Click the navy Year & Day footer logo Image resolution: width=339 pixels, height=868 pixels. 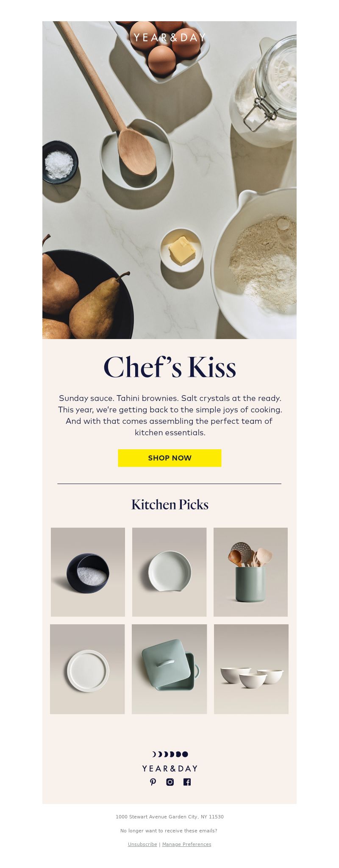169,768
